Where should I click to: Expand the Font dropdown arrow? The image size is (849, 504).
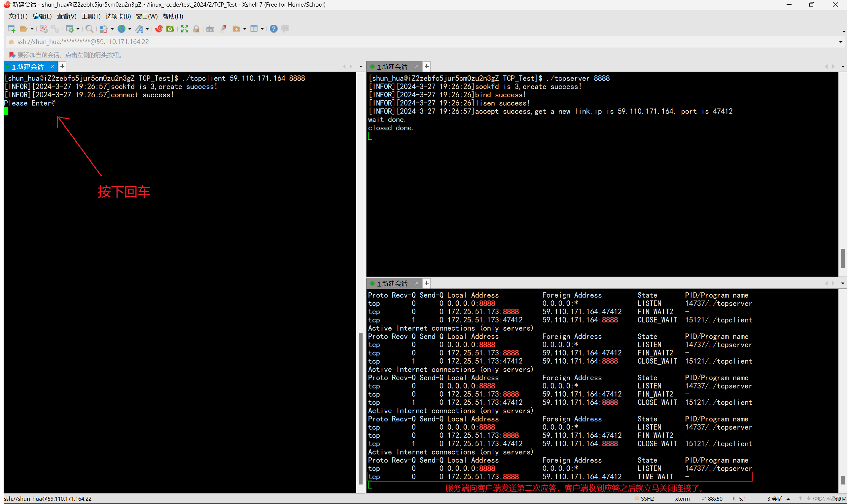pos(148,29)
